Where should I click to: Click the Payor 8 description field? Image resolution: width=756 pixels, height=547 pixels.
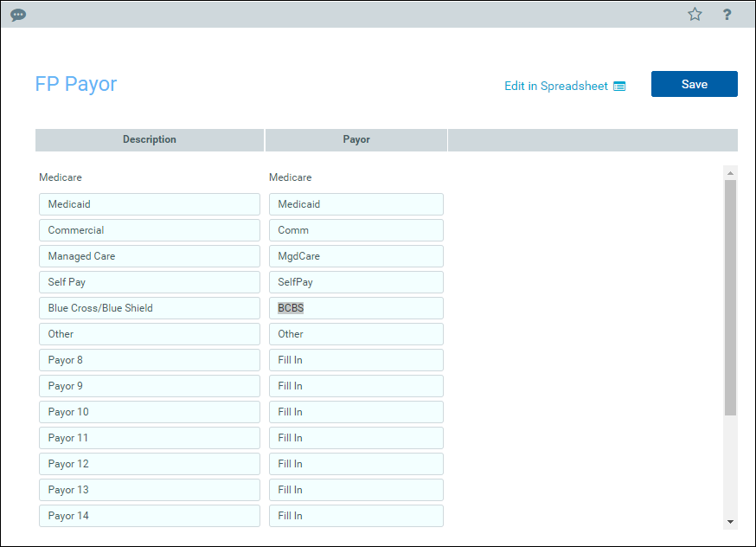click(150, 360)
